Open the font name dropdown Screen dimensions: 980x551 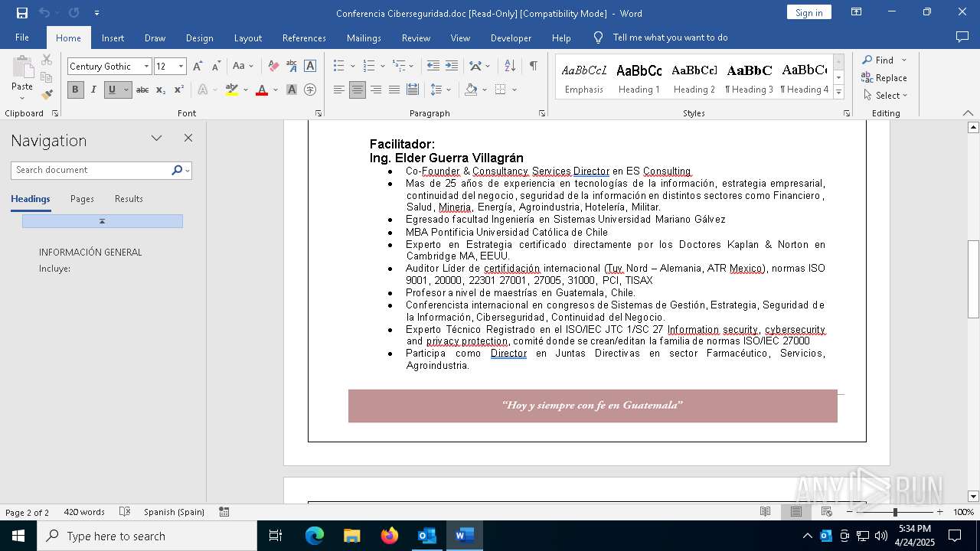146,67
